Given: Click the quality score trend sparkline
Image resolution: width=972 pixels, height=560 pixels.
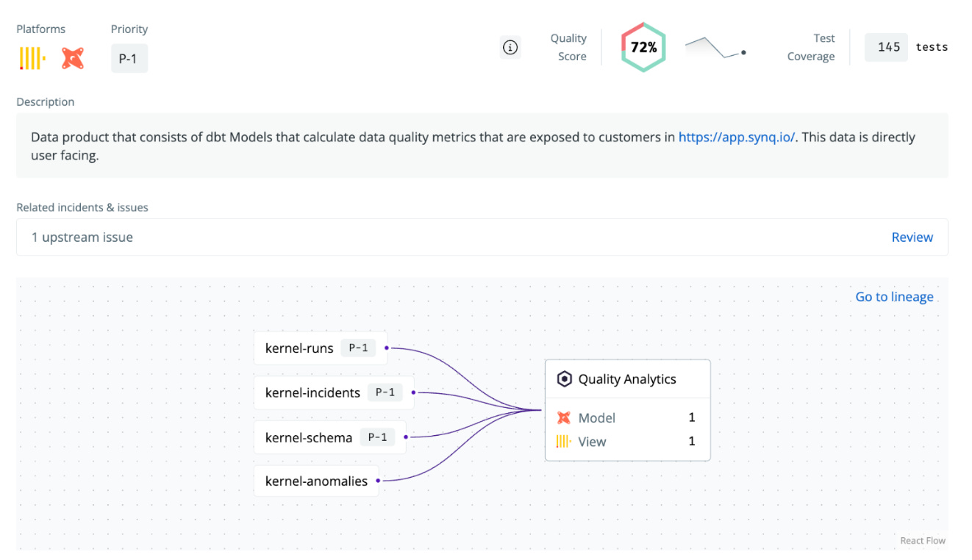Looking at the screenshot, I should tap(716, 48).
